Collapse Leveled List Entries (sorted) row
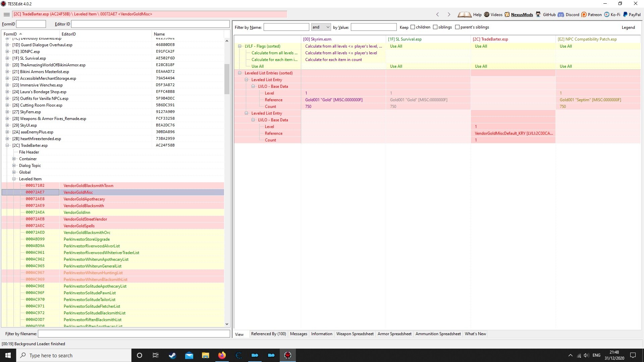This screenshot has height=362, width=644. pyautogui.click(x=239, y=73)
